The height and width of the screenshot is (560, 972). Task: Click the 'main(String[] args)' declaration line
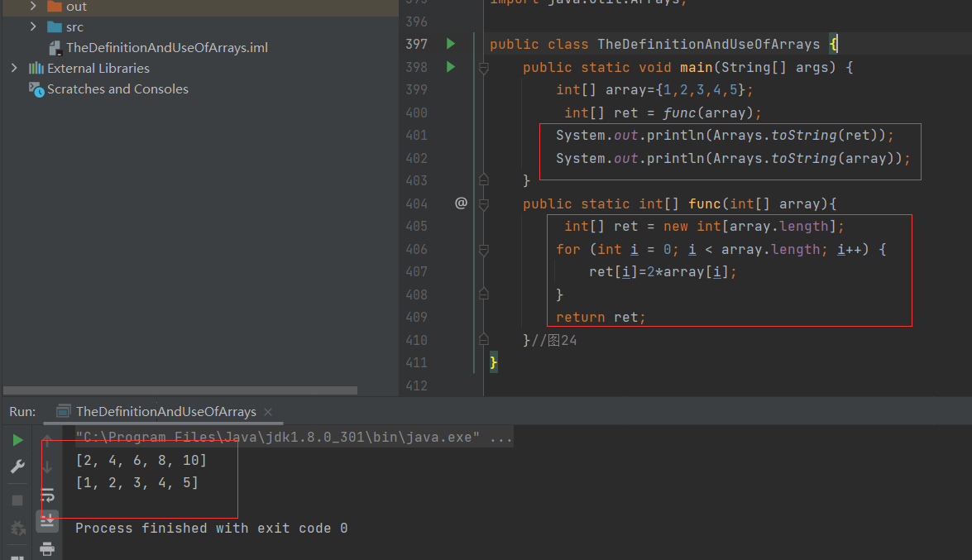687,67
